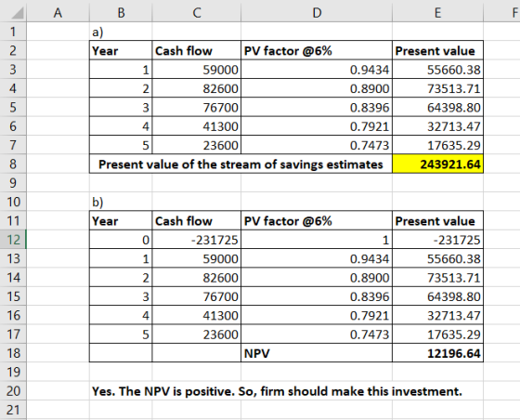Select PV factor 0.8396 in row 5
This screenshot has height=420, width=520.
[317, 108]
